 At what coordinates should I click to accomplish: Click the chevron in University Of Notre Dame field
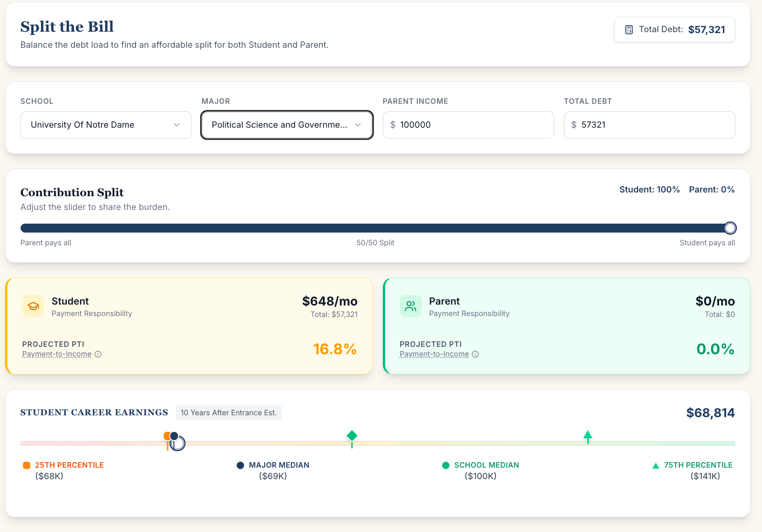177,125
